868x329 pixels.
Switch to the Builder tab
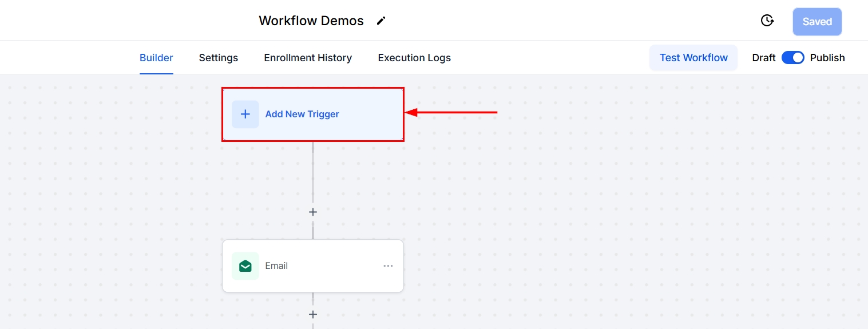coord(156,58)
